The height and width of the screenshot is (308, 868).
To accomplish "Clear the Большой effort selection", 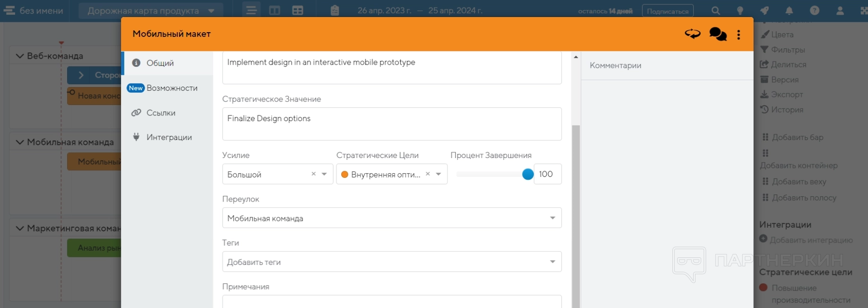I will pos(313,174).
